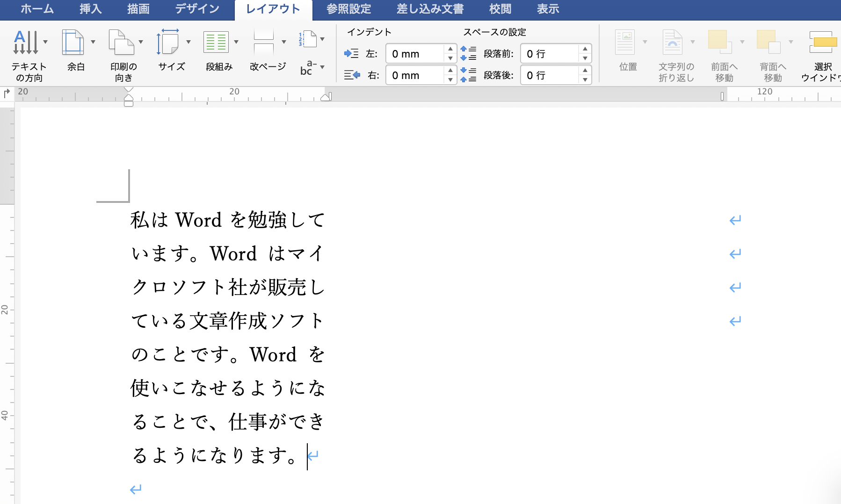Expand the Size dropdown arrow
Screen dimensions: 841x504
(188, 42)
